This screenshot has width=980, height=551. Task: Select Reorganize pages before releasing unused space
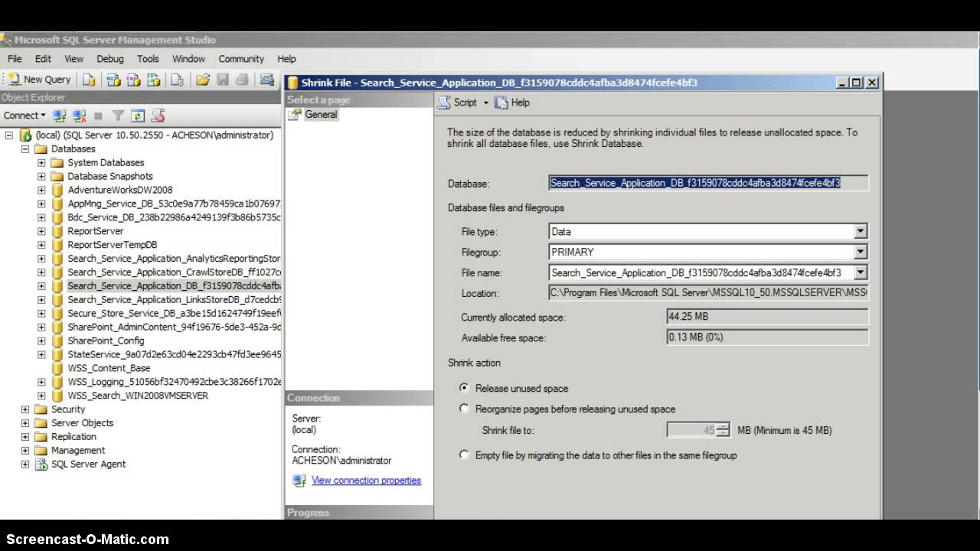point(464,409)
